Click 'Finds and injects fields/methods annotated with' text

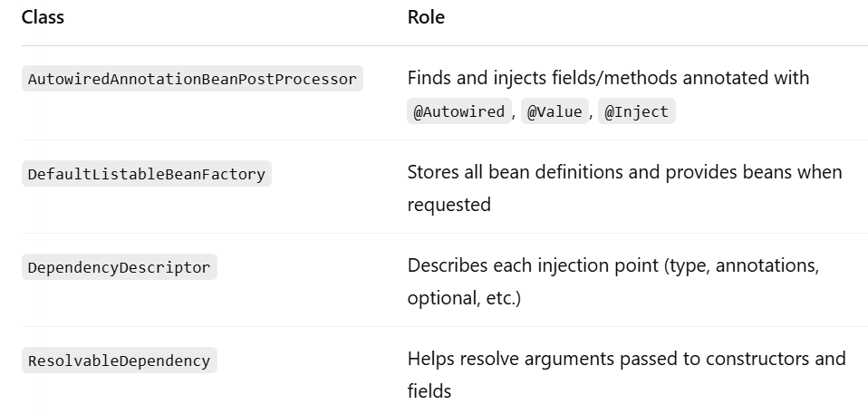[608, 78]
